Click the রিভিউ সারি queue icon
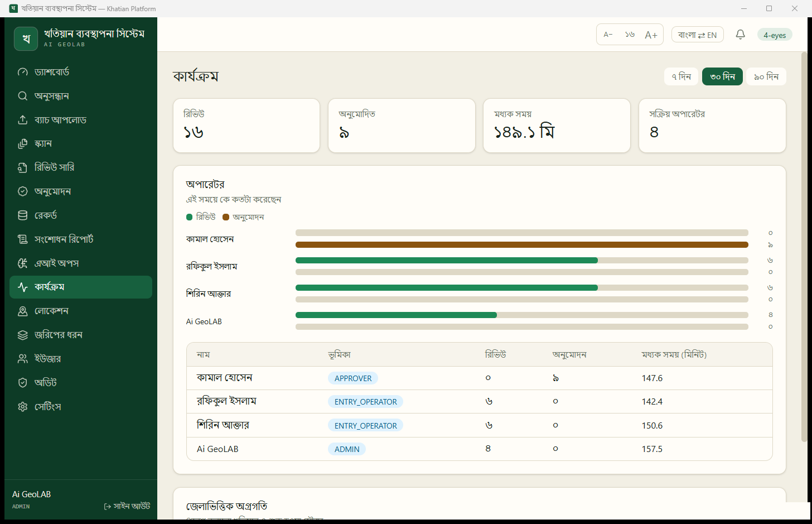 [x=23, y=167]
